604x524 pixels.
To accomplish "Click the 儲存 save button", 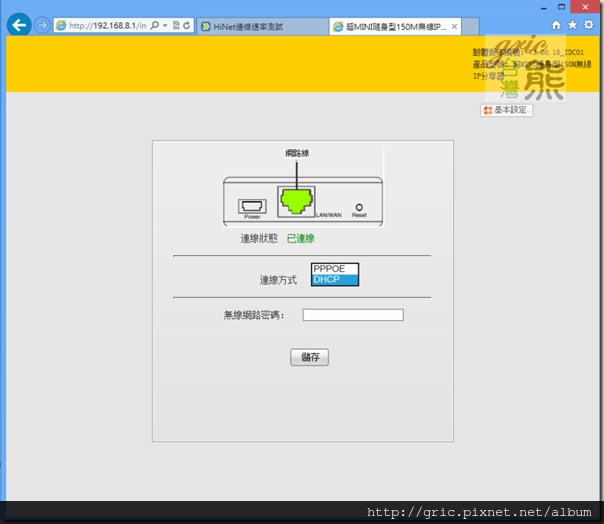I will (x=309, y=357).
